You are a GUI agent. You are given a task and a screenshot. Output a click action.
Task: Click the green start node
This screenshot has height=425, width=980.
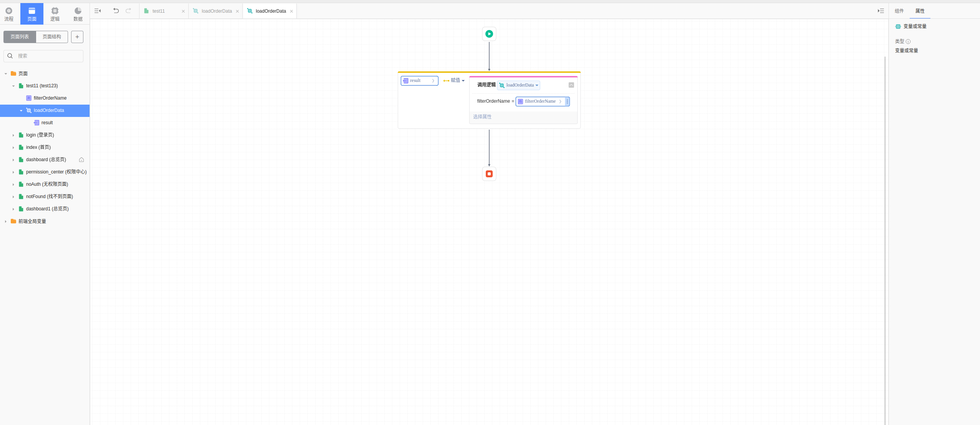(x=489, y=34)
